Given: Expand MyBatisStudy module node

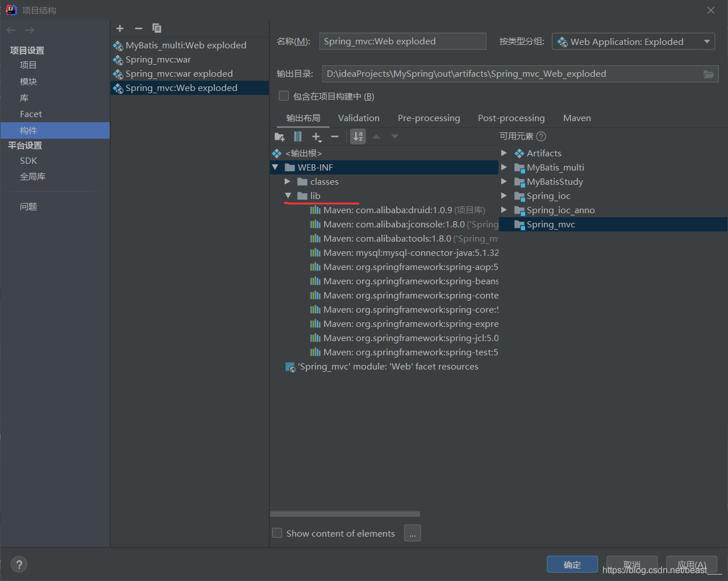Looking at the screenshot, I should tap(504, 181).
